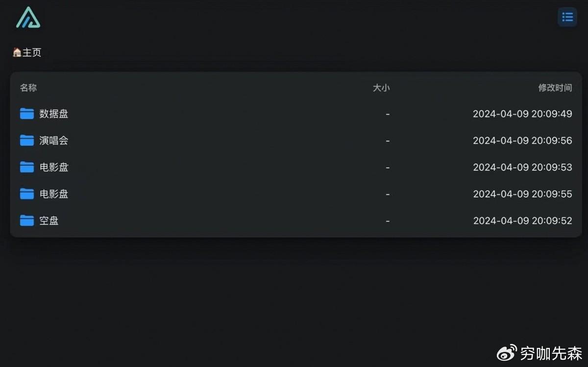Open the 电影盘 name modified at 20:09:55
This screenshot has height=367, width=588.
coord(54,194)
